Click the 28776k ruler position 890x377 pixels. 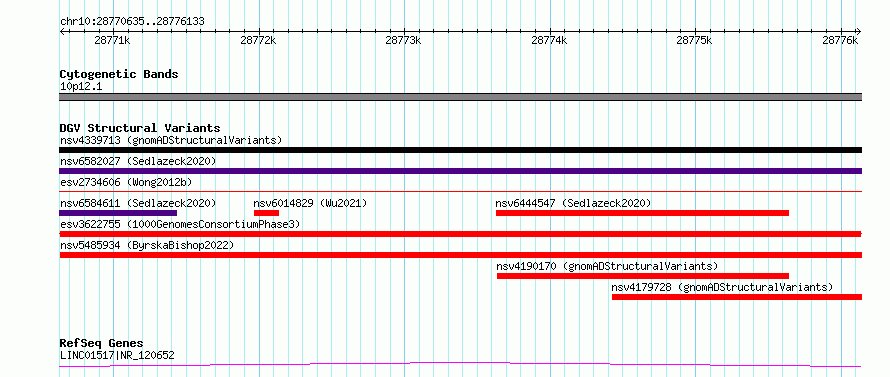pos(841,41)
